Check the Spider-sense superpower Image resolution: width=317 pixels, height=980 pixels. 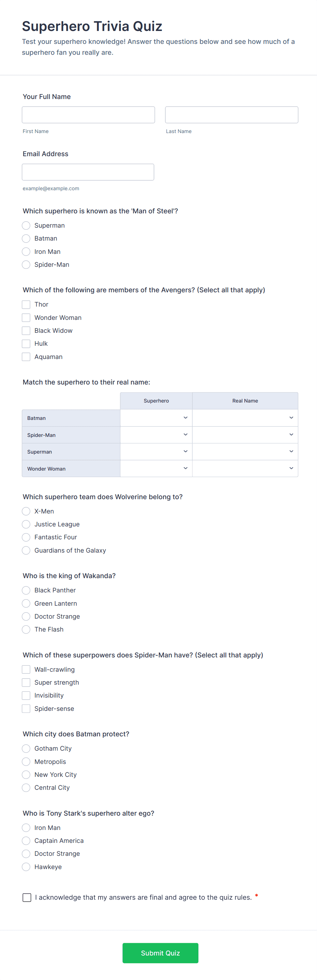(x=26, y=708)
